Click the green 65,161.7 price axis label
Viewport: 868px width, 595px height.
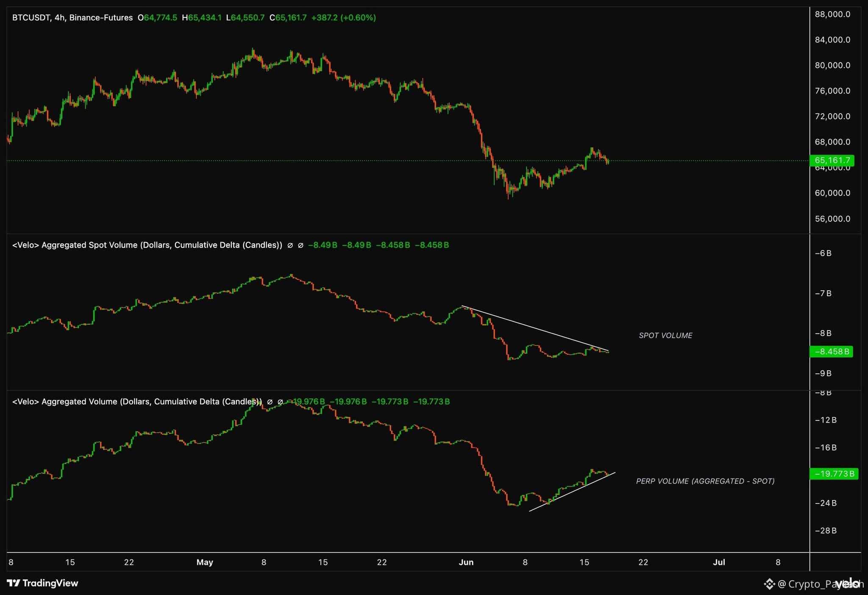pyautogui.click(x=832, y=160)
